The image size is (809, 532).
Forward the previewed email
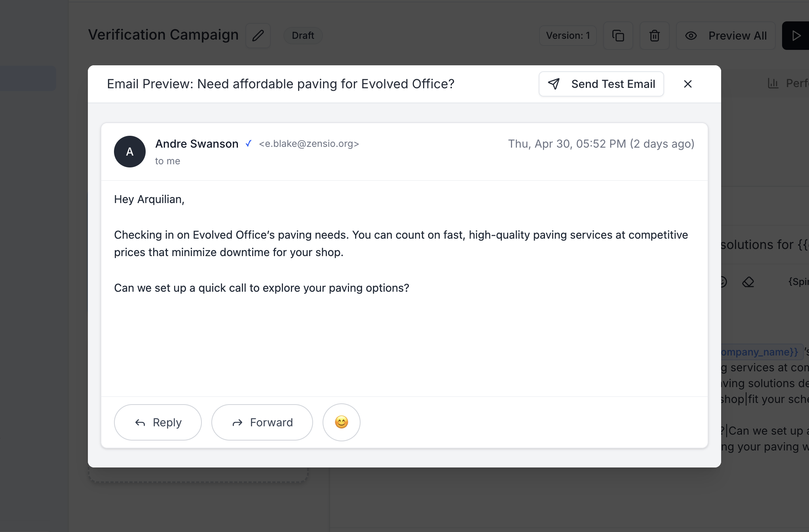[262, 422]
